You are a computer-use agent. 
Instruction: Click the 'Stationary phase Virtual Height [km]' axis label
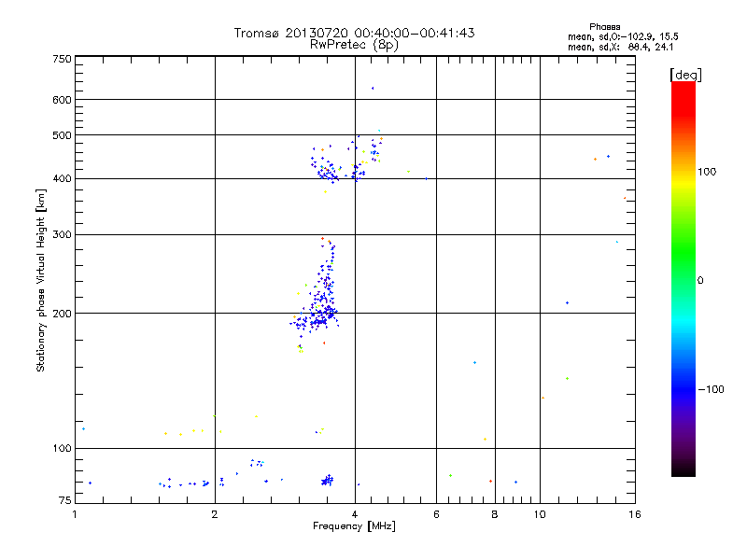(40, 280)
